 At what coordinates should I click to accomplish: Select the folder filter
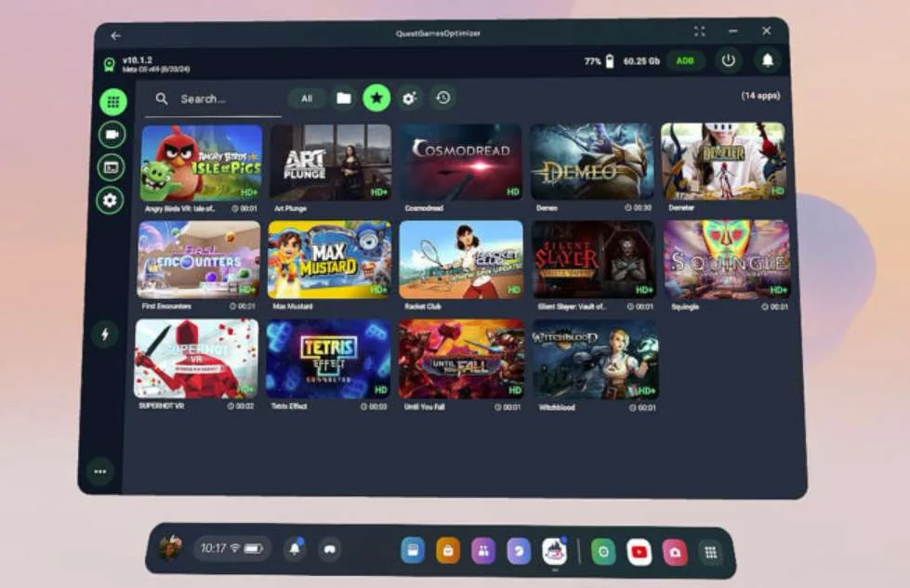[x=344, y=98]
